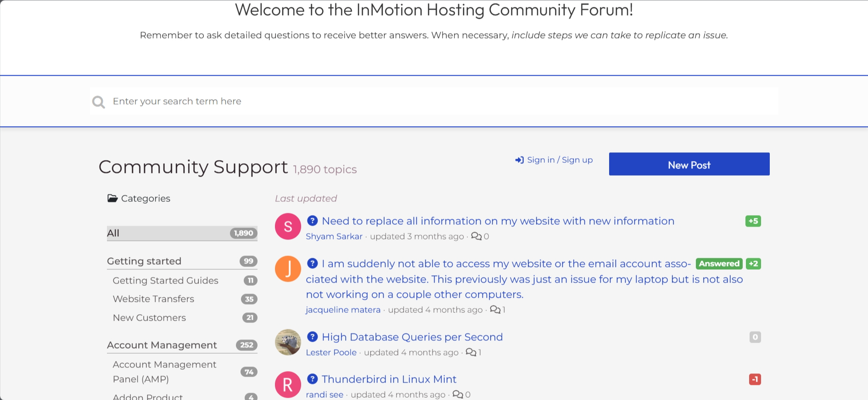This screenshot has width=868, height=400.
Task: Click the -1 vote badge on Thunderbird post
Action: [755, 379]
